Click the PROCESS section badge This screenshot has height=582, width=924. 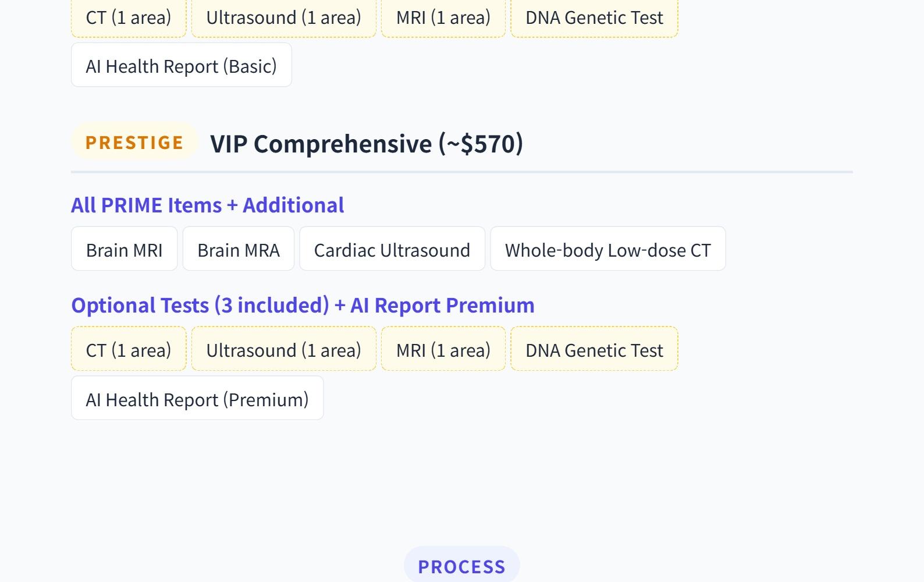point(461,566)
